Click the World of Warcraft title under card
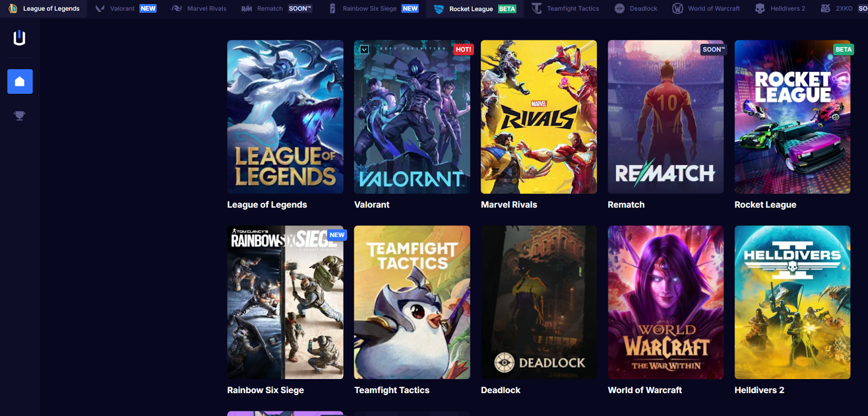 (644, 390)
